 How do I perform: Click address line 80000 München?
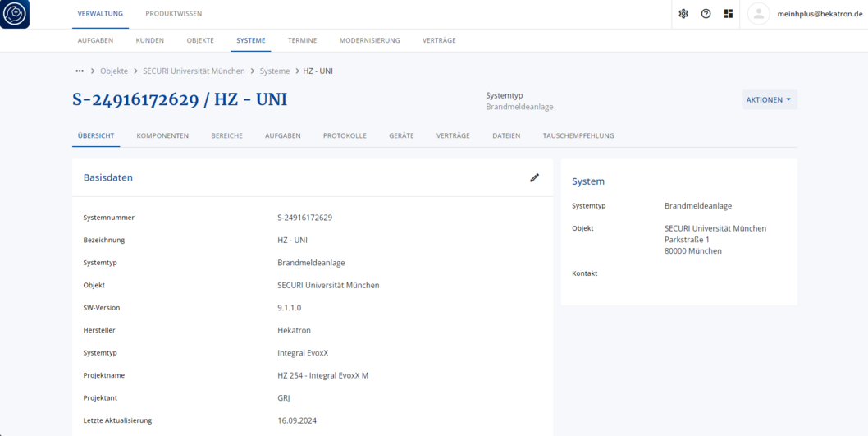[x=693, y=251]
